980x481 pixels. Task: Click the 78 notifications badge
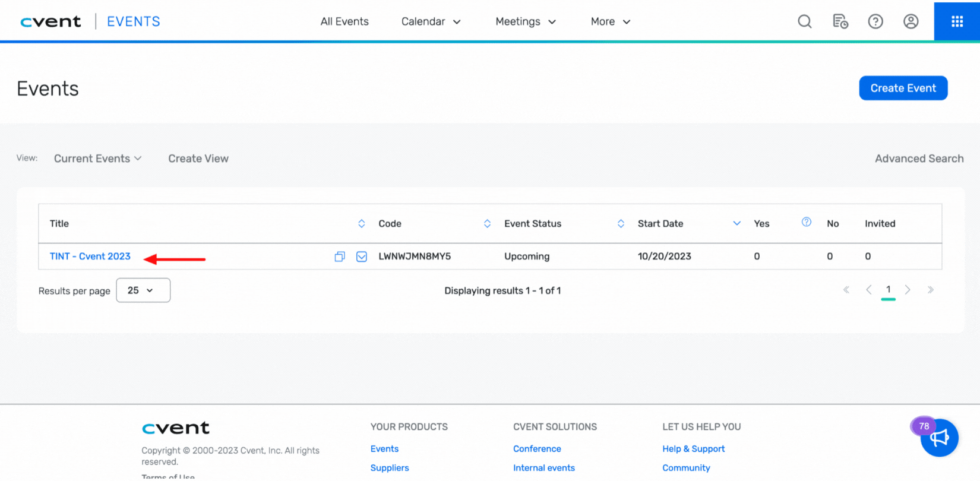click(x=924, y=426)
